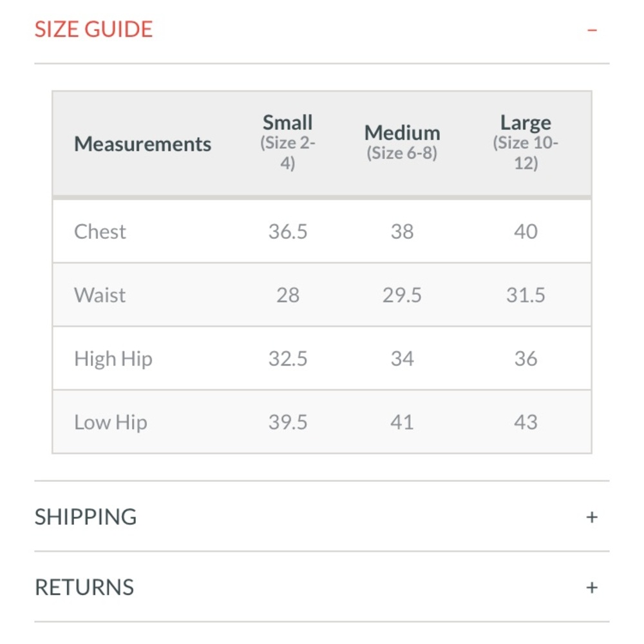The height and width of the screenshot is (644, 644).
Task: Expand Returns section plus icon
Action: pyautogui.click(x=592, y=587)
